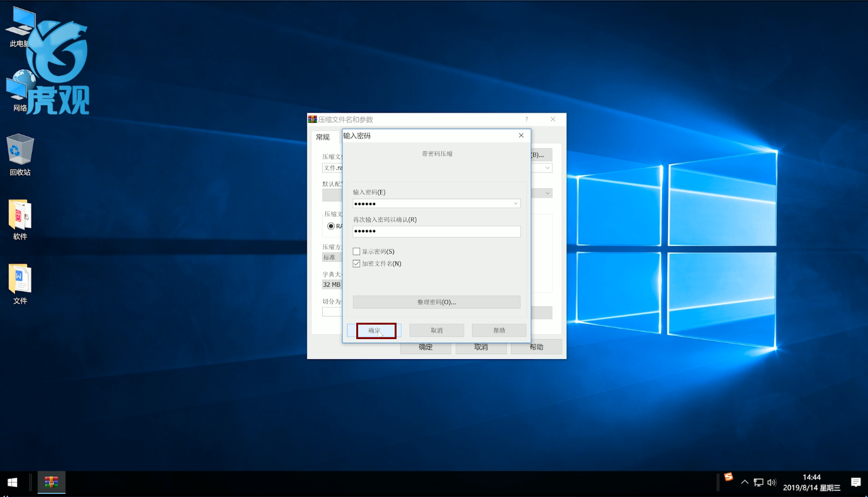868x497 pixels.
Task: Click 确定 in the 压缩文件名和参数 window
Action: (x=426, y=347)
